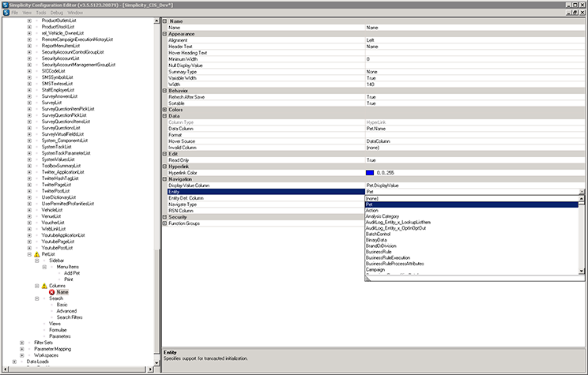Select the Navigate Type property row

(266, 204)
